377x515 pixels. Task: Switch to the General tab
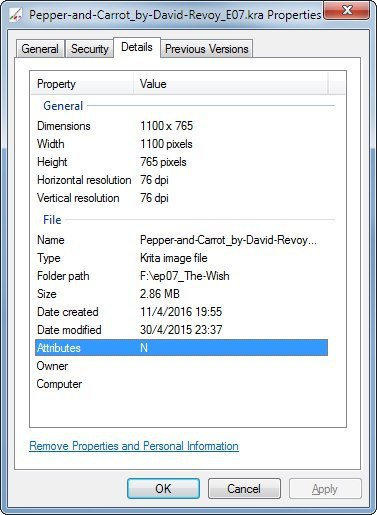tap(40, 49)
